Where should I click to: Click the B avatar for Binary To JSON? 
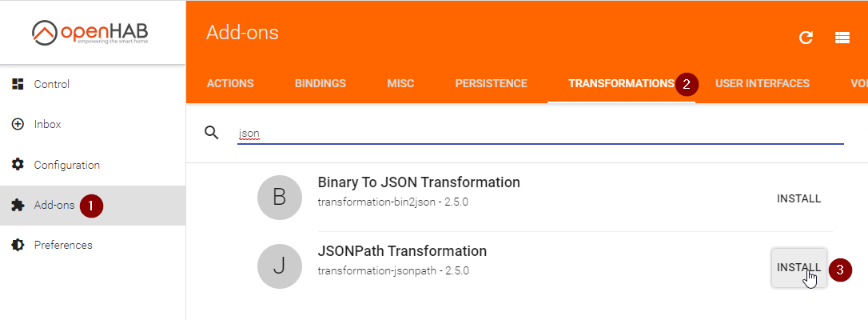pyautogui.click(x=280, y=198)
